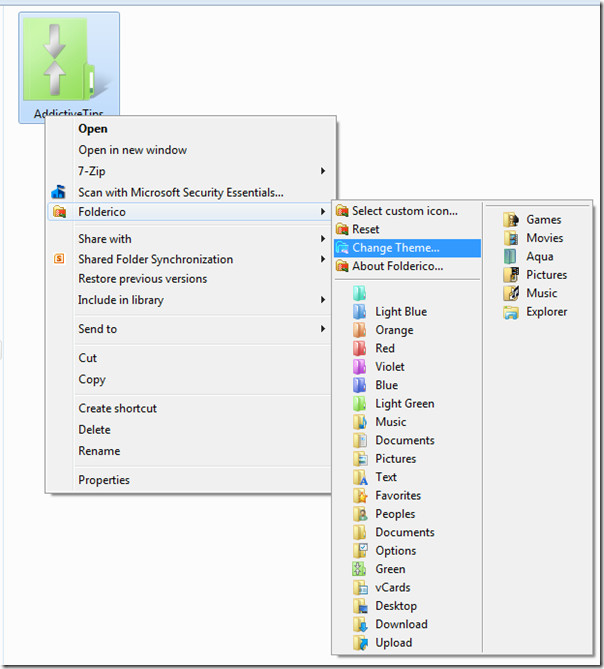Click the Music label in theme list
Screen dimensions: 604x669
point(542,293)
